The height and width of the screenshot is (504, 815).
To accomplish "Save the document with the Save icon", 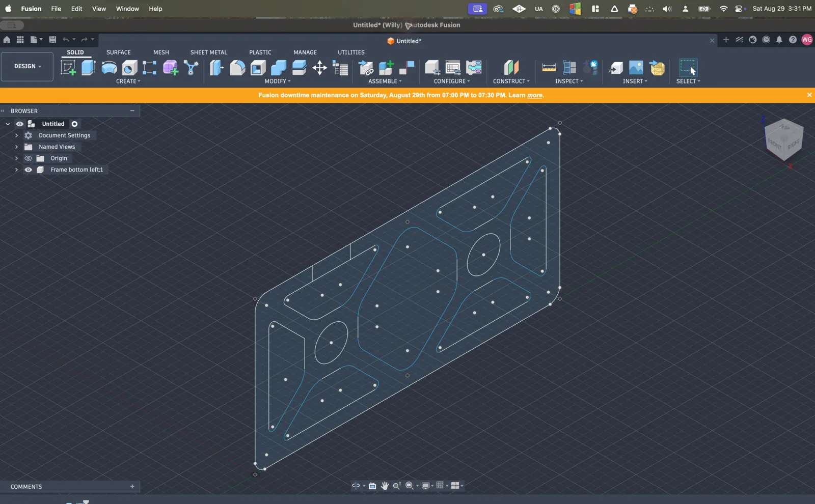I will tap(52, 40).
